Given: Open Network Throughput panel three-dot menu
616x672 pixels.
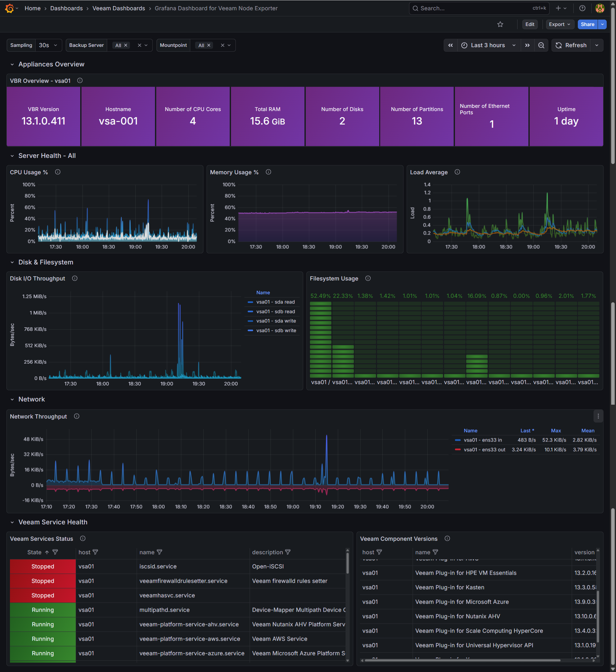Looking at the screenshot, I should coord(598,416).
